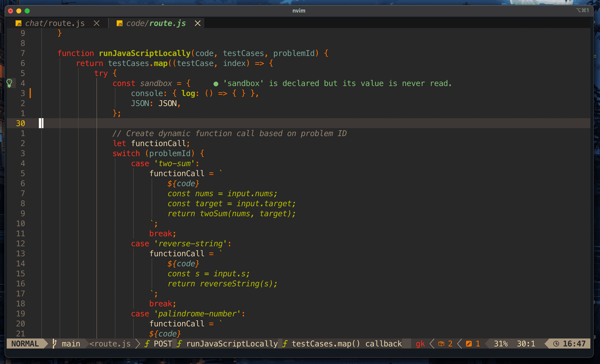Click the 'switch (problemId) {' line
Image resolution: width=600 pixels, height=364 pixels.
point(158,153)
